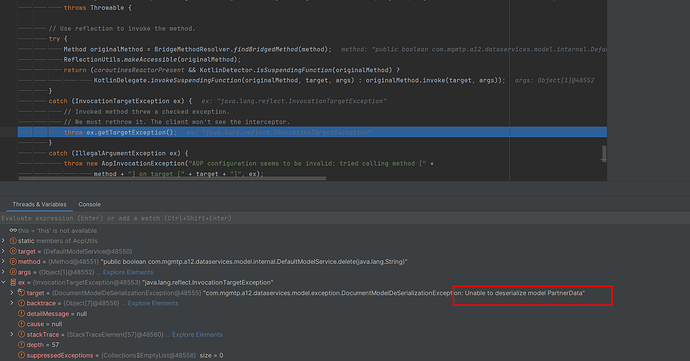
Task: Click the variable icon for ex InvocationTargetException
Action: pos(13,282)
